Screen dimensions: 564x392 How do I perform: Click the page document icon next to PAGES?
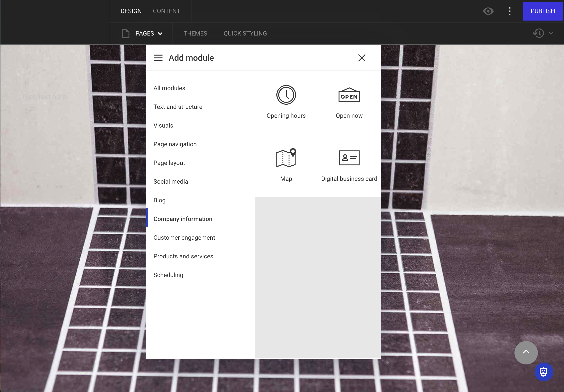pos(125,33)
